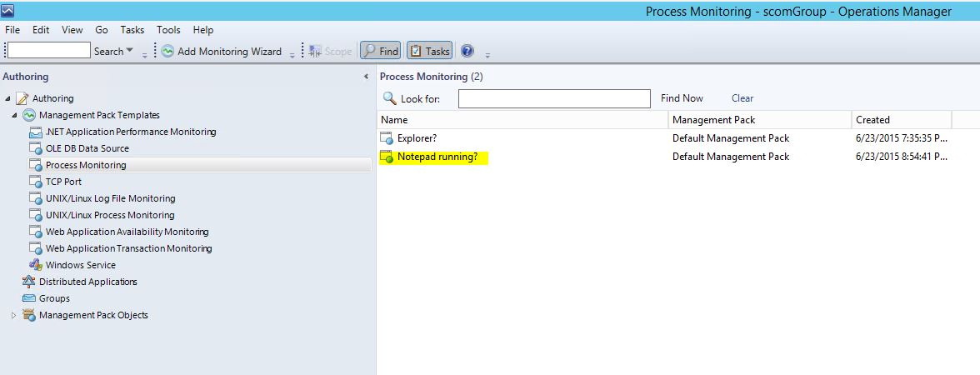Select Web Application Transaction Monitoring
Screen dimensions: 980x375
128,248
